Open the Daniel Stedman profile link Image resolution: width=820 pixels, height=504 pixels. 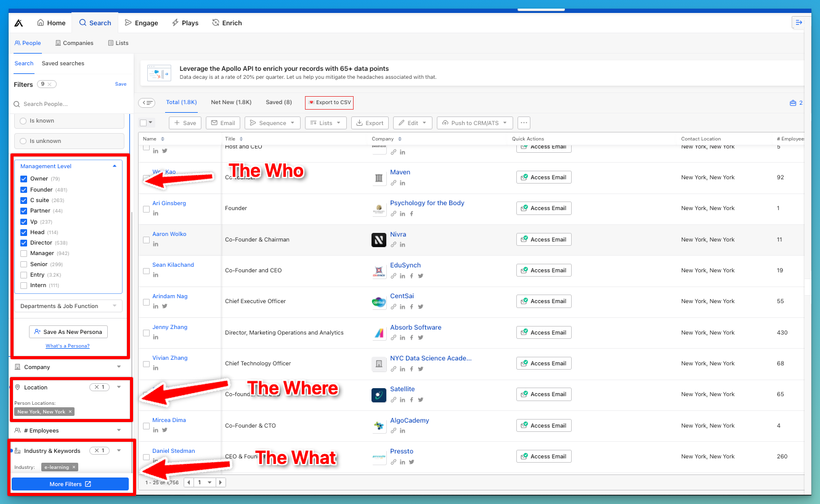pyautogui.click(x=174, y=451)
